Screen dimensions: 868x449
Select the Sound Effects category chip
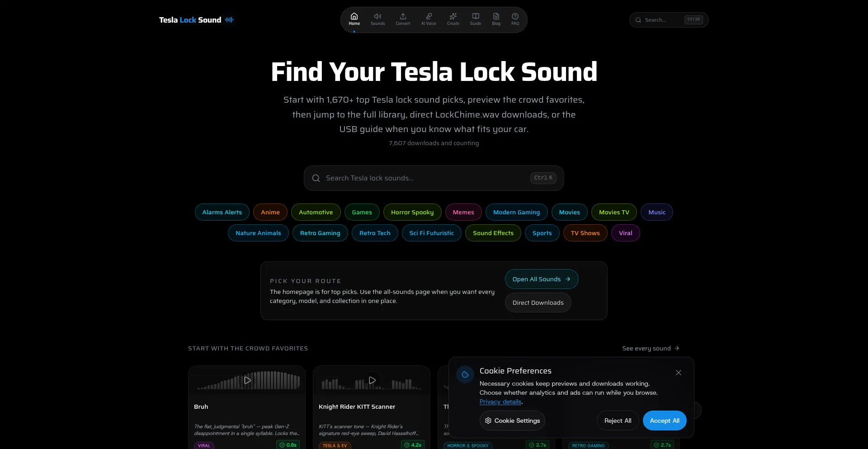(493, 233)
